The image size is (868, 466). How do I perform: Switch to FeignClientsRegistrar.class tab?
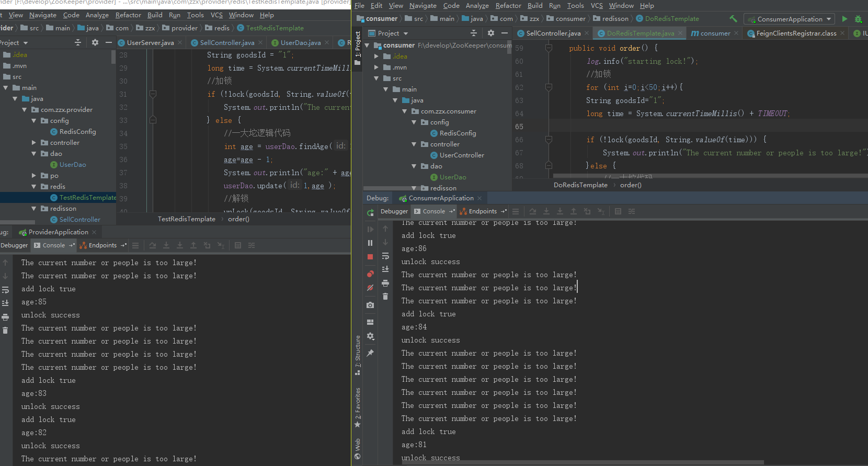tap(796, 33)
